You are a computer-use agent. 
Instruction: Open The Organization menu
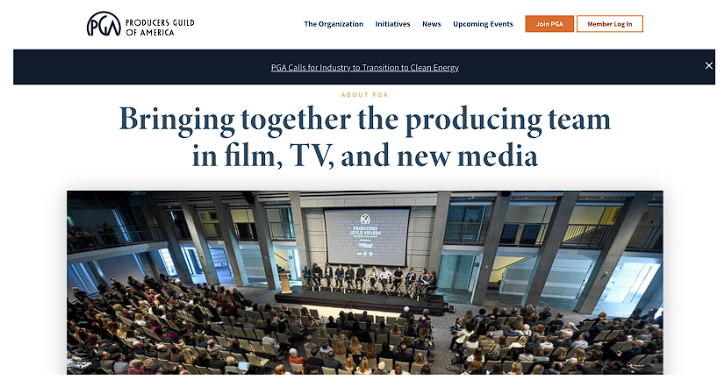pyautogui.click(x=333, y=24)
